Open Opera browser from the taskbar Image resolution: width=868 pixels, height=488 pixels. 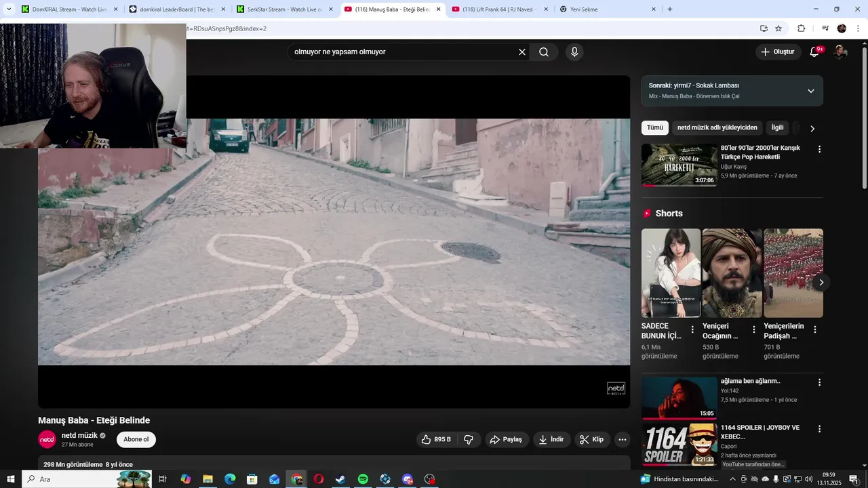pos(319,479)
